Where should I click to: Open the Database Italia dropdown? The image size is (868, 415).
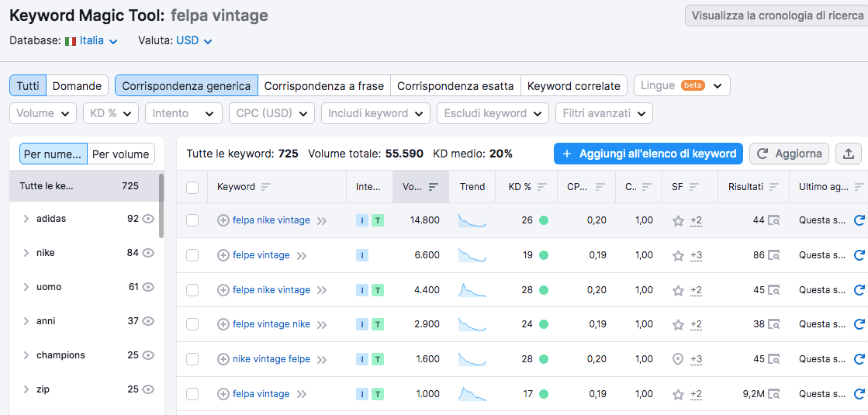(x=92, y=40)
